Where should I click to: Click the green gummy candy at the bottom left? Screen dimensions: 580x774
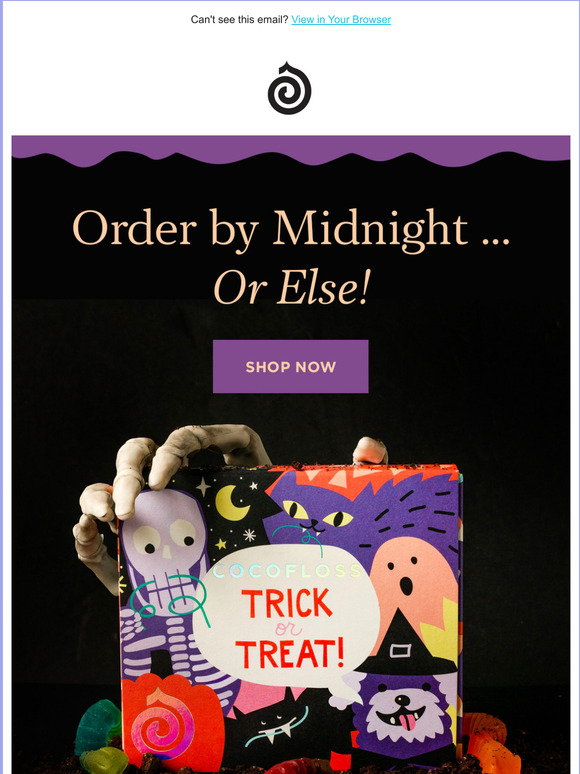(98, 735)
